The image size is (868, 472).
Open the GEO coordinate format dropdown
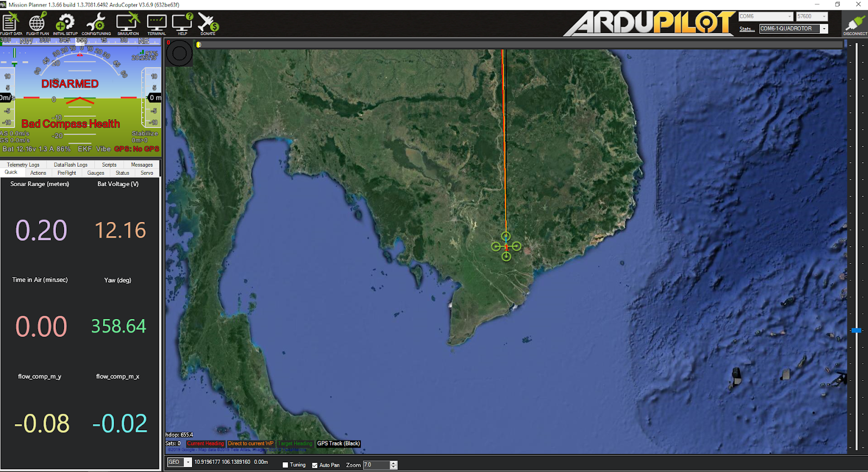pos(180,462)
